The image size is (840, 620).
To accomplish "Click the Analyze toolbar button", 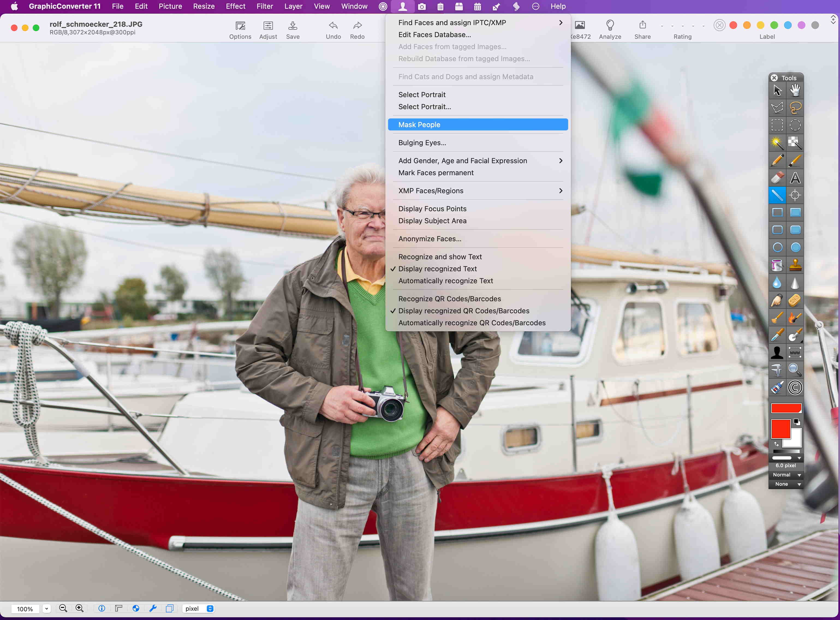I will (x=610, y=30).
